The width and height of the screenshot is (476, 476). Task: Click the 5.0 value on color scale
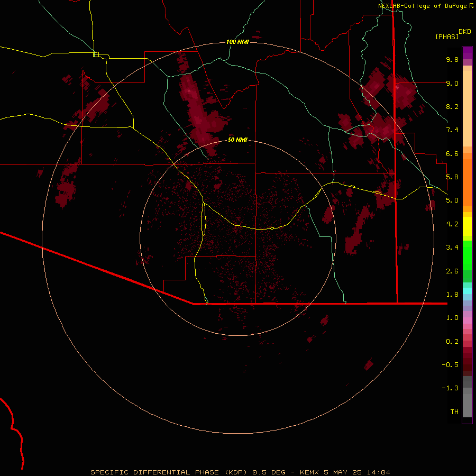tap(452, 200)
